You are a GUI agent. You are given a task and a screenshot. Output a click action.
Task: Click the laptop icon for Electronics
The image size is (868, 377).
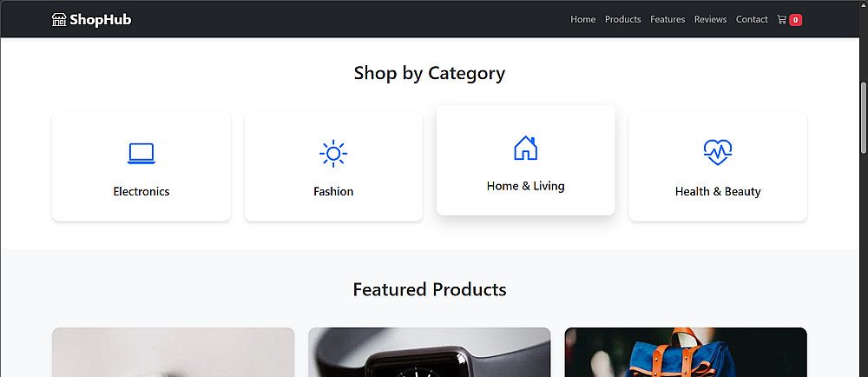tap(141, 154)
